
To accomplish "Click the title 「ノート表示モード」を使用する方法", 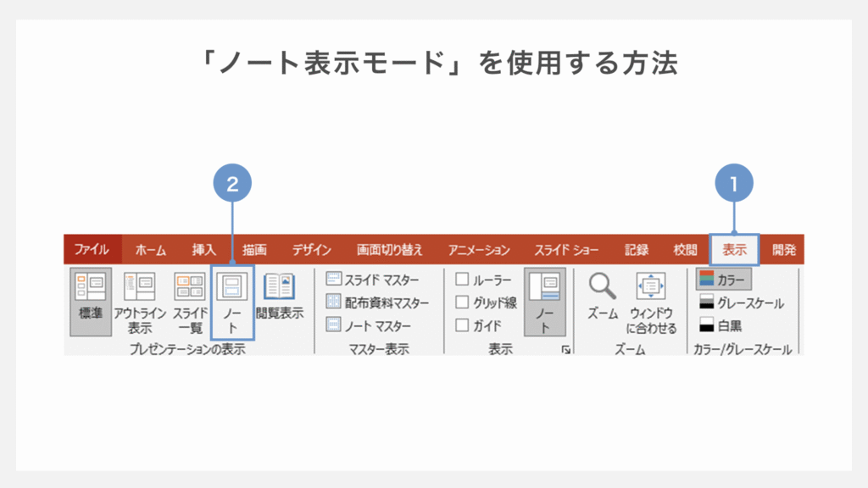I will point(439,63).
